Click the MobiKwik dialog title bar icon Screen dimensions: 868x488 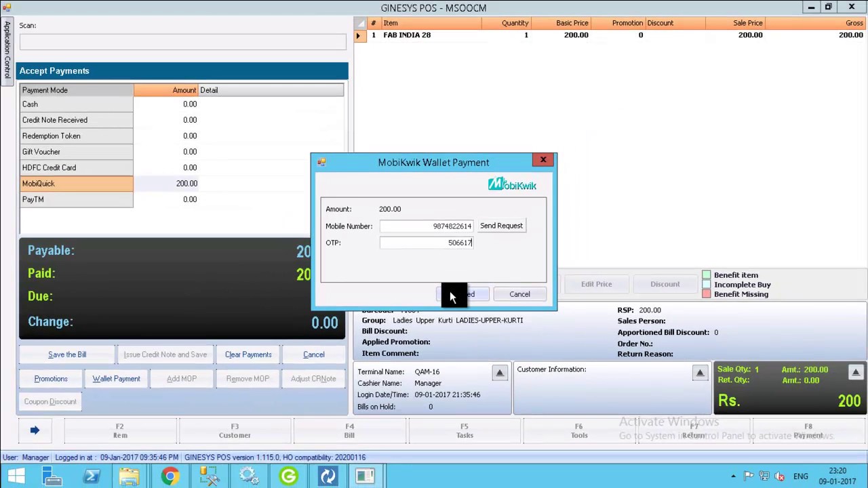(x=321, y=162)
